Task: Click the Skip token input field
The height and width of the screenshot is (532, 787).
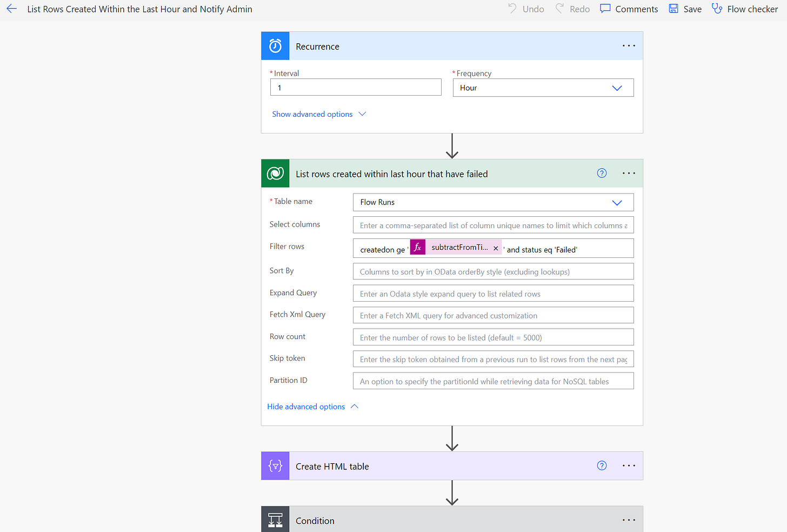Action: coord(493,359)
